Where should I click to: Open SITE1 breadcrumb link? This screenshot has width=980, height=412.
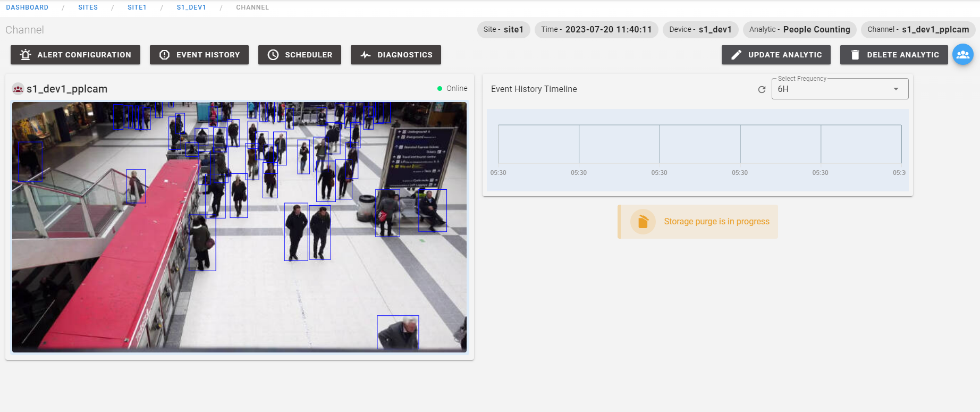[137, 7]
